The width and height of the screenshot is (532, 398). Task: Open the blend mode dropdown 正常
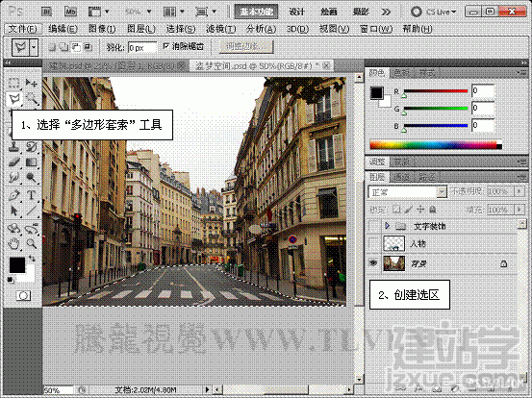(408, 192)
